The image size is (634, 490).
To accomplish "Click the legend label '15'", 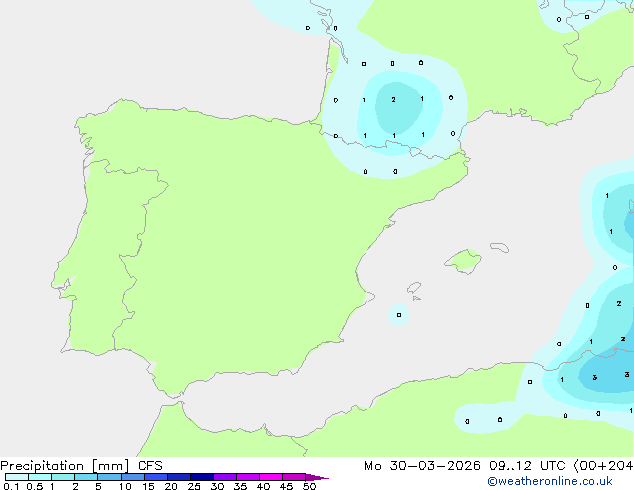I will pyautogui.click(x=148, y=486).
